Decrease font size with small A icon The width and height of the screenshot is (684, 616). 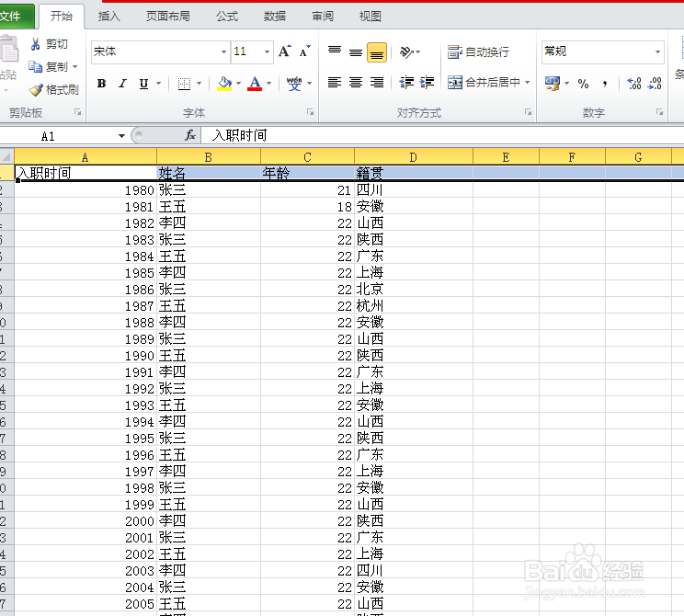click(305, 51)
